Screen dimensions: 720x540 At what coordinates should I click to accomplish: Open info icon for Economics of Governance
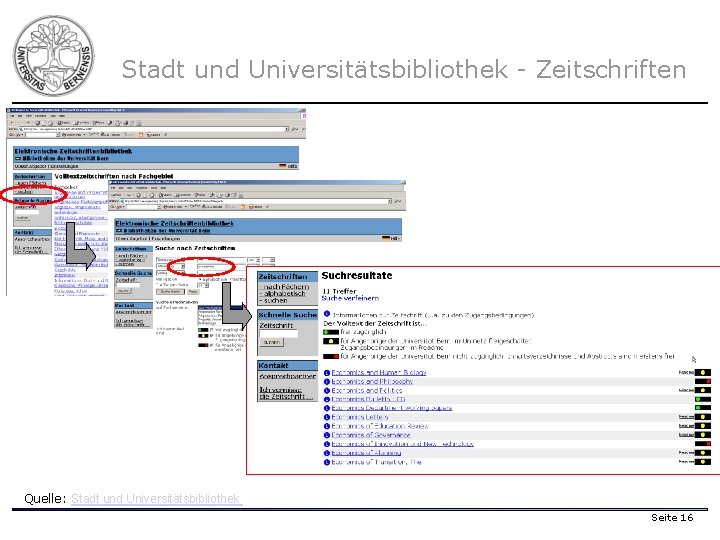[327, 435]
